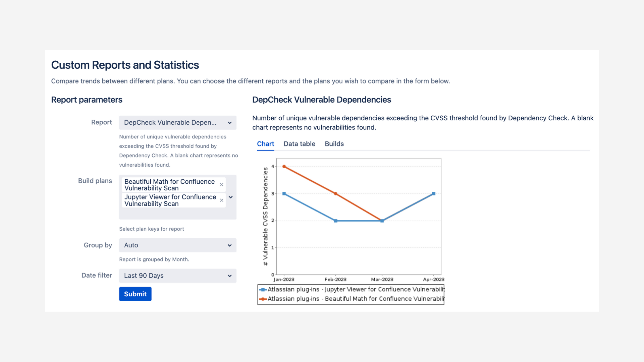Open the Group by Auto dropdown

pyautogui.click(x=177, y=245)
